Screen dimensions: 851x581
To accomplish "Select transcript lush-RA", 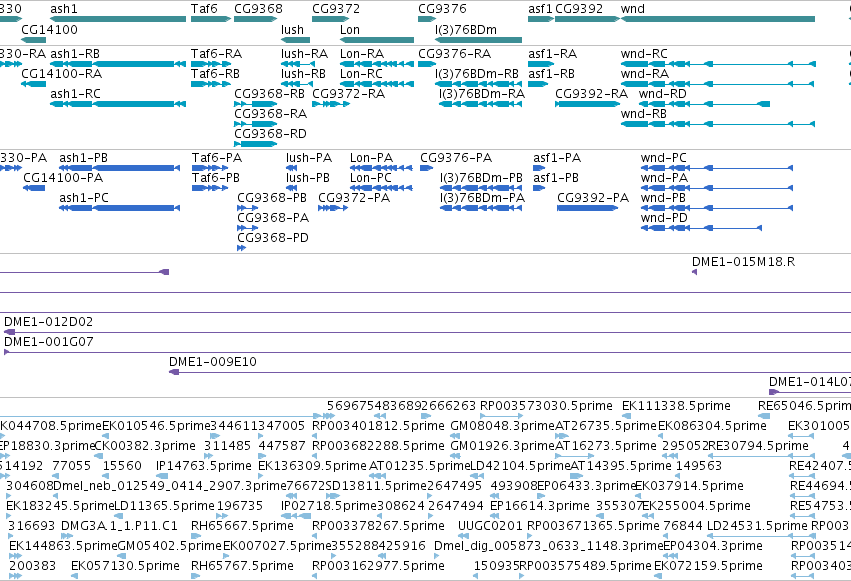I will (297, 64).
